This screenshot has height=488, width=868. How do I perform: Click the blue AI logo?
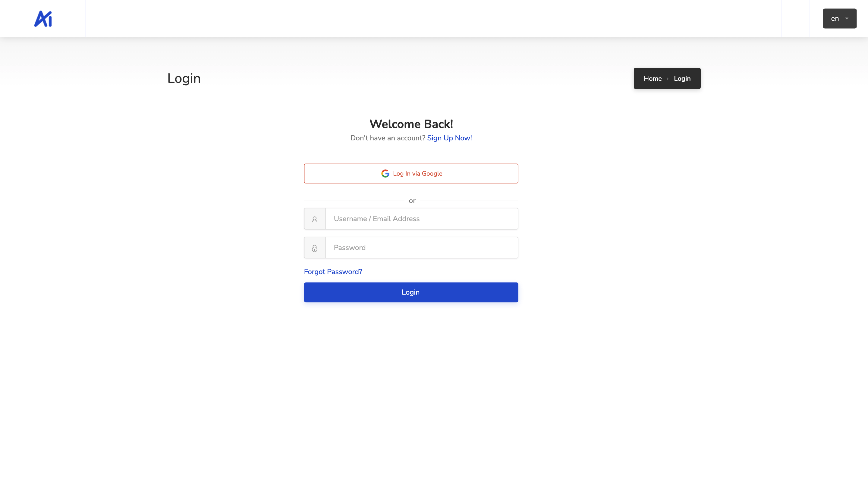43,18
